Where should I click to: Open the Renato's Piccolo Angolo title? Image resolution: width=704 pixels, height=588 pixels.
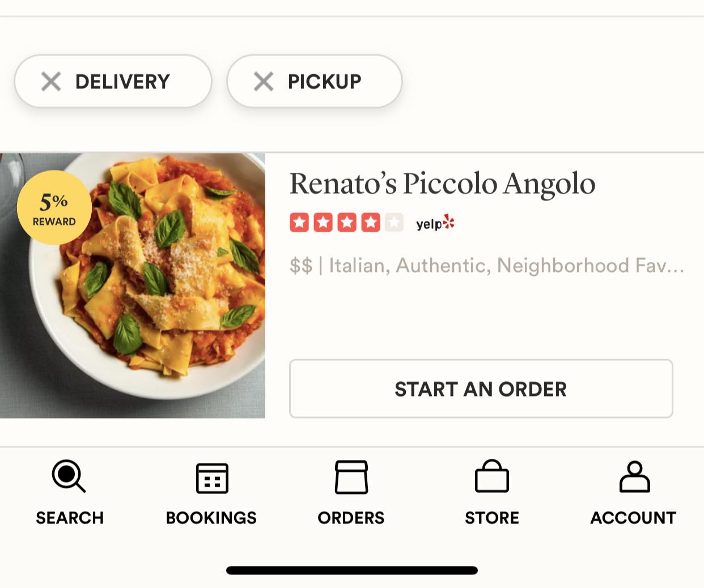[442, 184]
